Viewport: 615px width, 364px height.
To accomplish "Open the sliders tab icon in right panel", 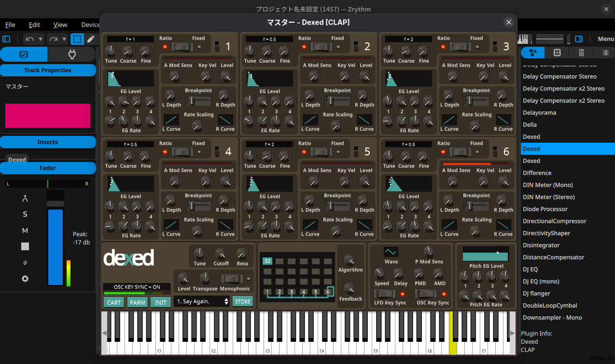I will (x=605, y=53).
